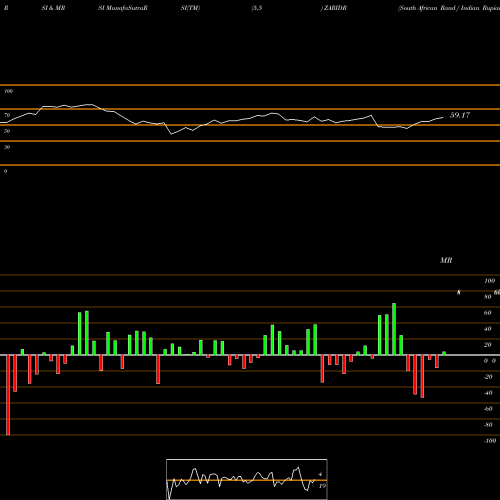
Task: Click the 'SI & MR' header text
Action: tap(53, 8)
